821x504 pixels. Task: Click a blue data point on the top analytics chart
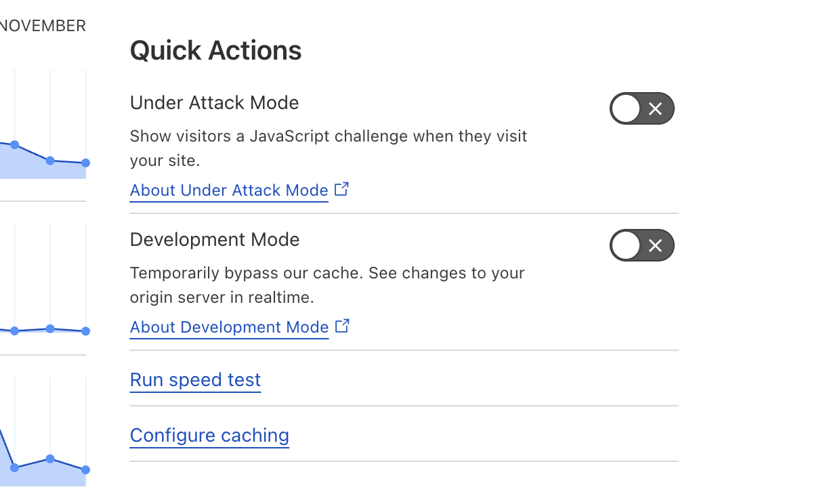click(50, 160)
